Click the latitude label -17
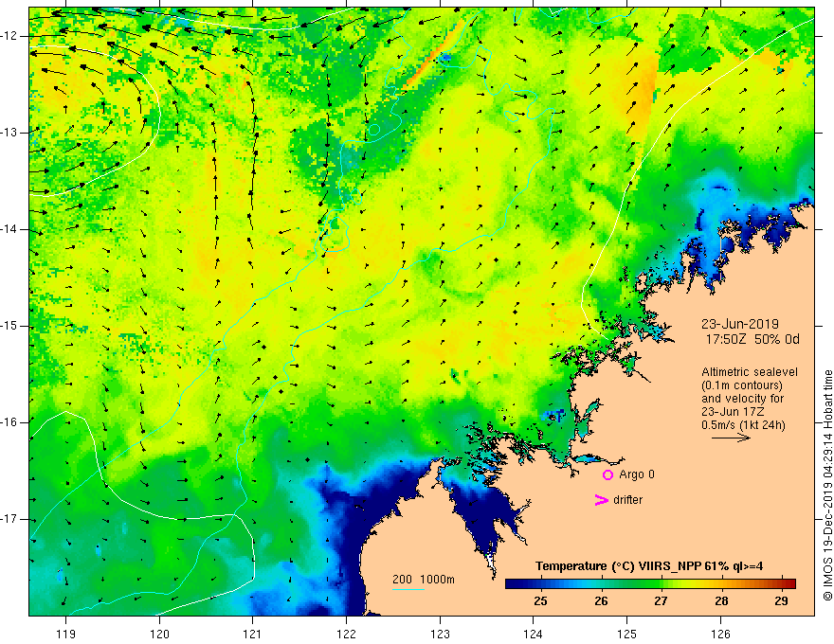 coord(9,519)
